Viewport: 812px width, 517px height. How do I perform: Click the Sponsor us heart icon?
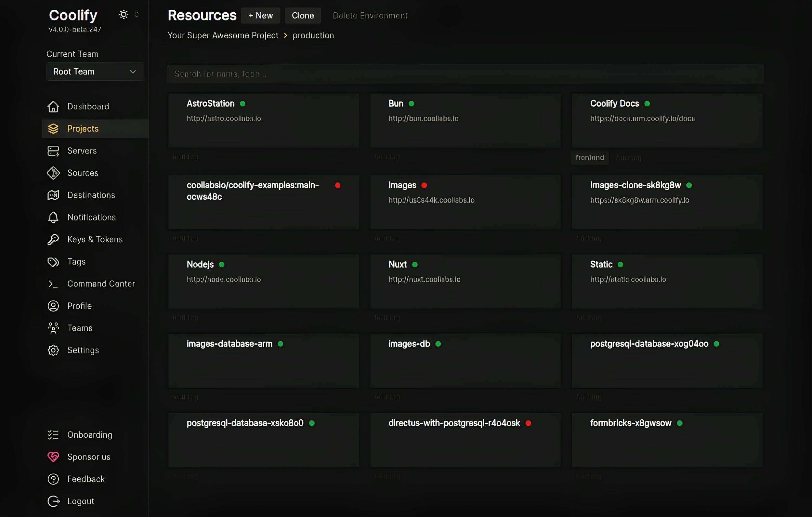point(53,457)
